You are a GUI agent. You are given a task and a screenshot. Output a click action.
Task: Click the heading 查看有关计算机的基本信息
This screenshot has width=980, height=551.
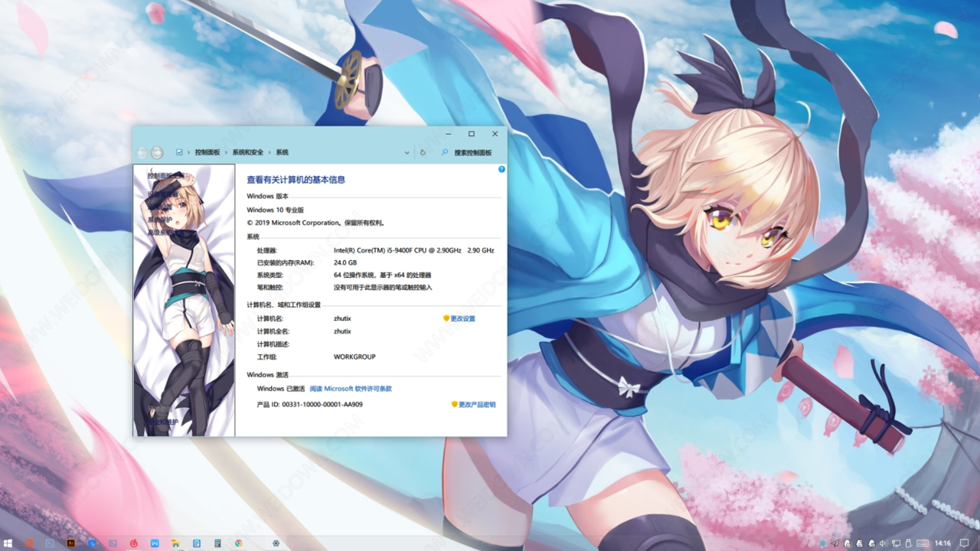296,180
